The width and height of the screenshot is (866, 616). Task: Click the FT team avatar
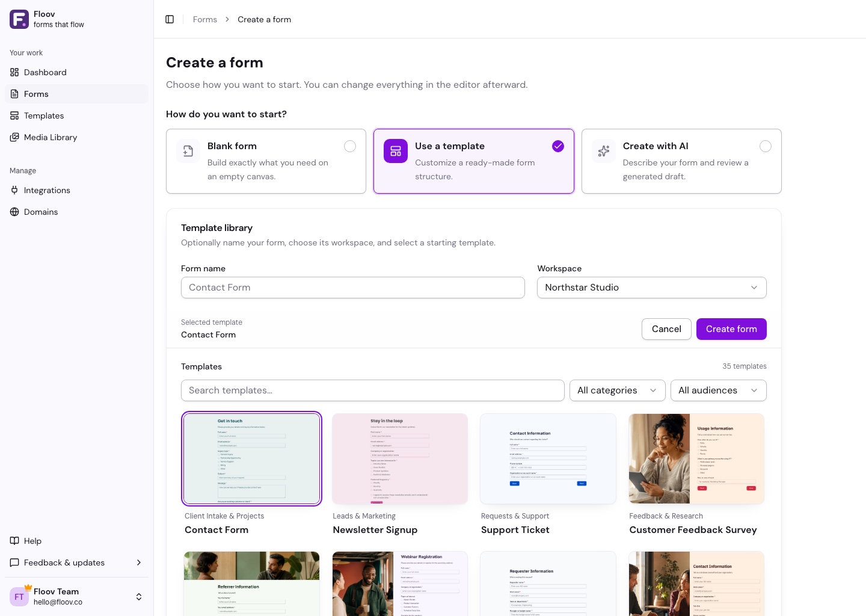tap(19, 597)
